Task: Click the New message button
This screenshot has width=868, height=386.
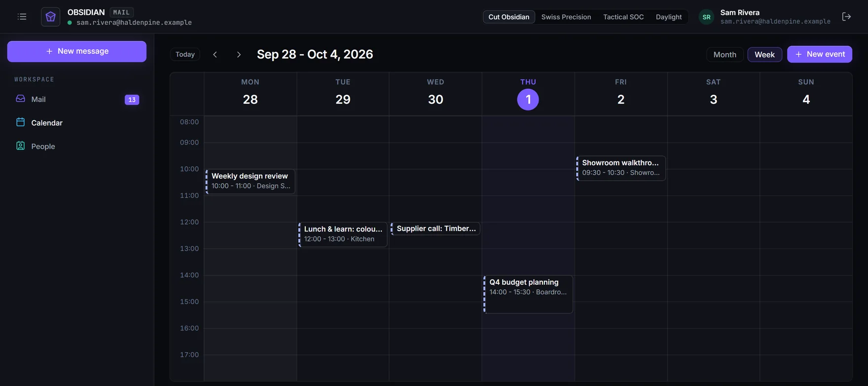Action: point(77,51)
